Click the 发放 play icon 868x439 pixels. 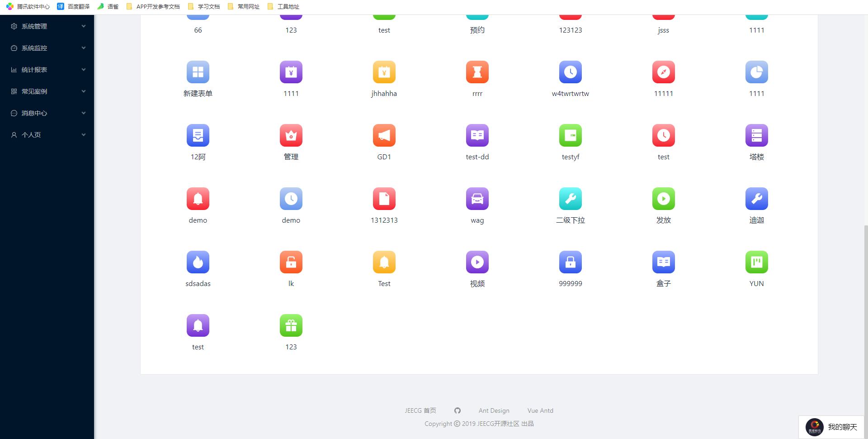pyautogui.click(x=664, y=199)
